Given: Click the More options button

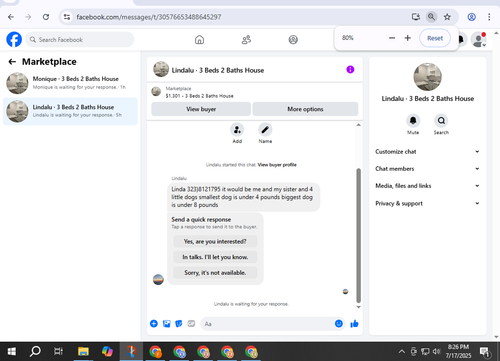Looking at the screenshot, I should (x=305, y=109).
